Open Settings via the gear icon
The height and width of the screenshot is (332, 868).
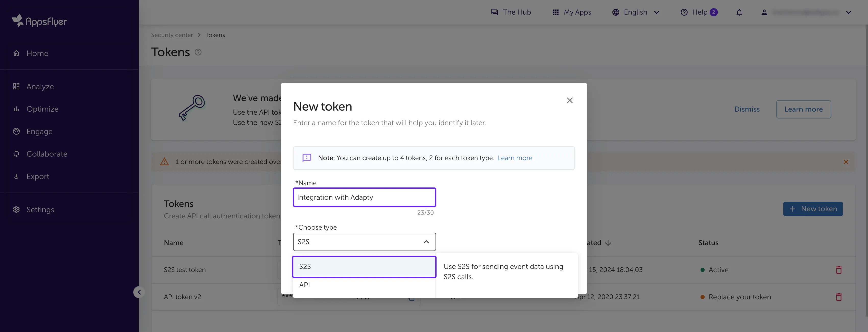tap(16, 209)
